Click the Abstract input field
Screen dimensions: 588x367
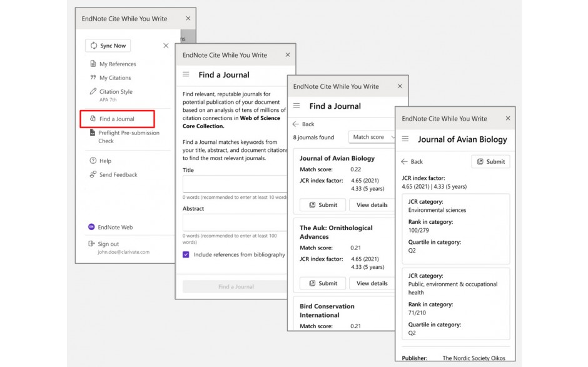pos(235,221)
